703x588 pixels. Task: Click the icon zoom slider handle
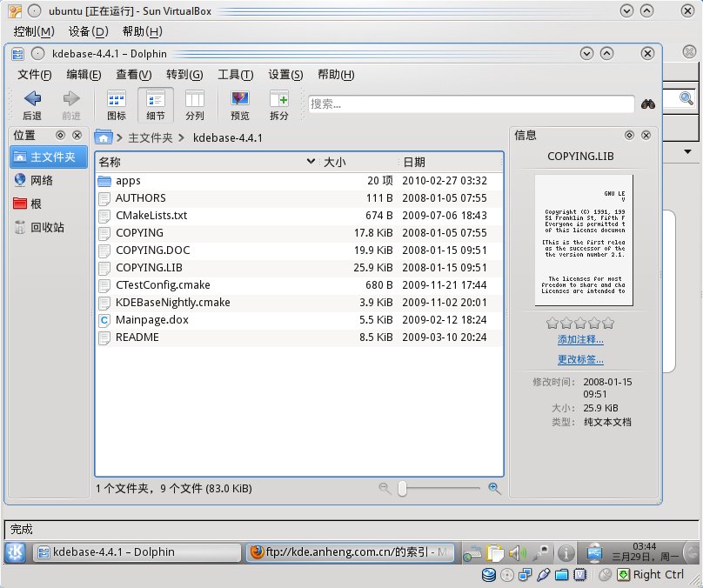pyautogui.click(x=402, y=489)
